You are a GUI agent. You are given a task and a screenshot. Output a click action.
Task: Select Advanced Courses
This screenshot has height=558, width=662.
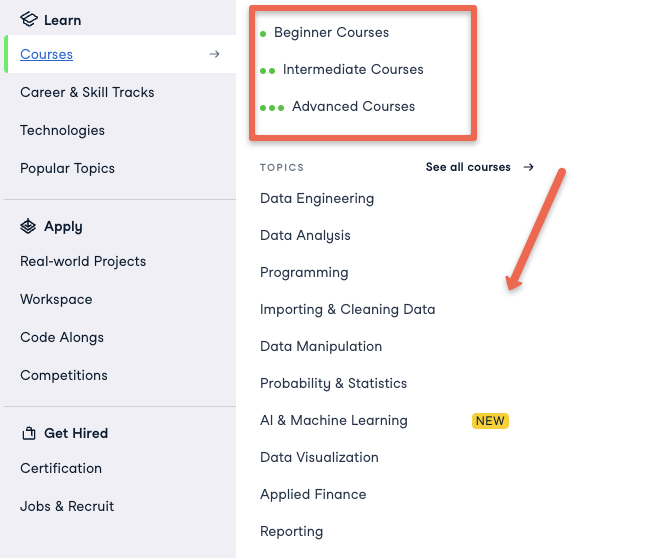(353, 106)
